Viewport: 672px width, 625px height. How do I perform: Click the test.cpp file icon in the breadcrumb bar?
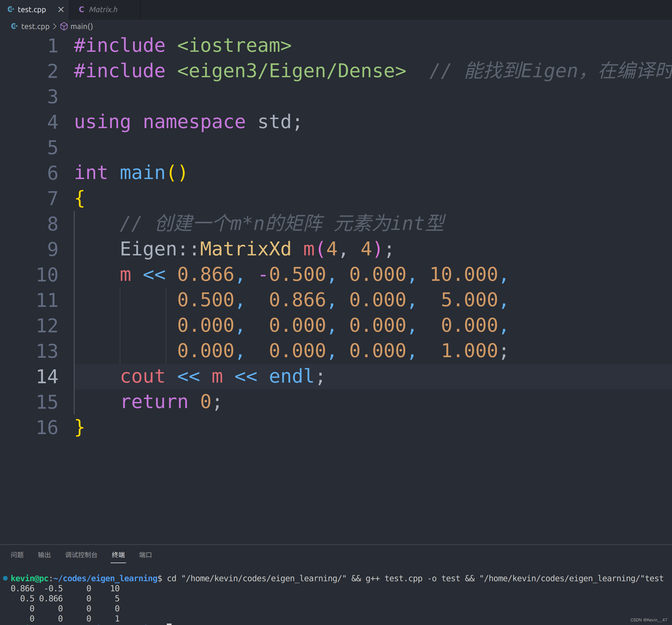click(x=14, y=26)
